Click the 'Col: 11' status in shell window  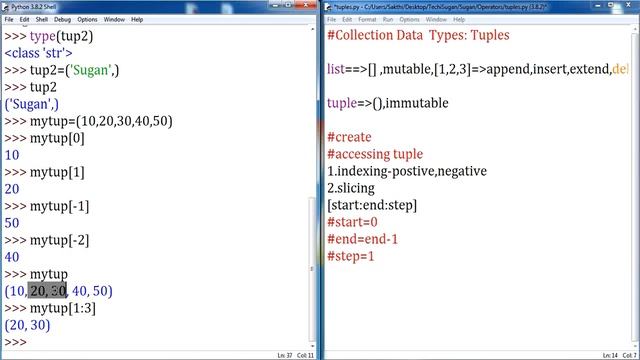pyautogui.click(x=305, y=356)
